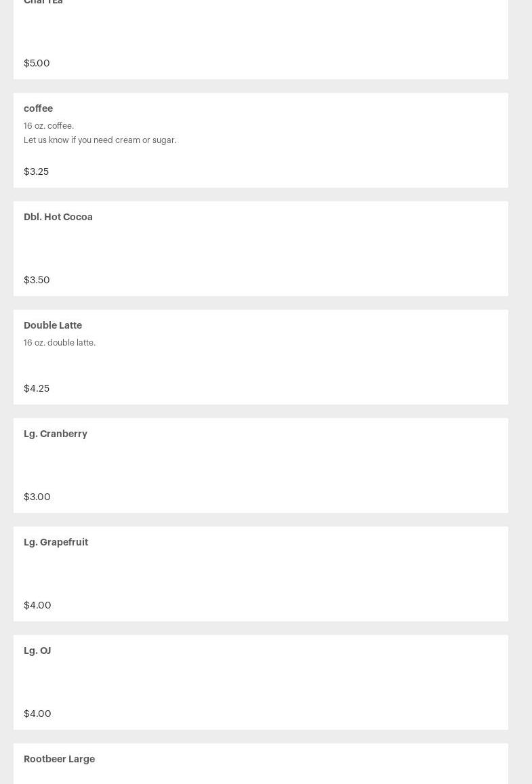Click the coffee item title
The height and width of the screenshot is (784, 532).
(38, 108)
